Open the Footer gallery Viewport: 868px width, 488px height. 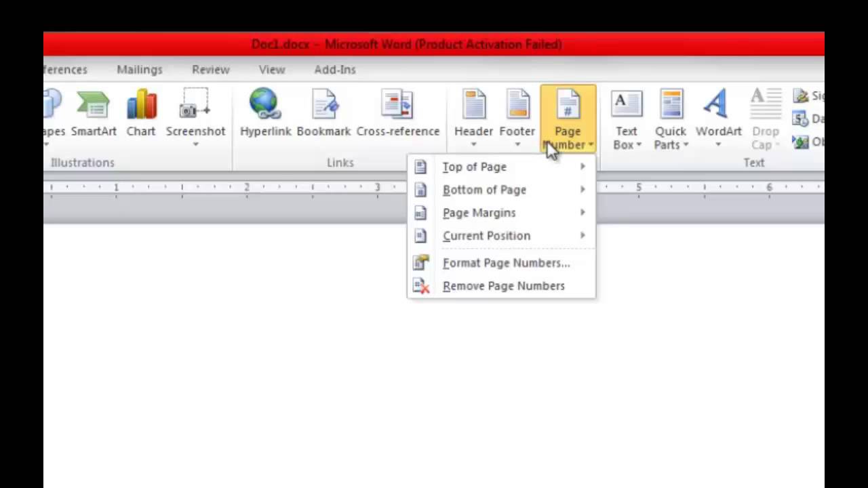coord(517,117)
